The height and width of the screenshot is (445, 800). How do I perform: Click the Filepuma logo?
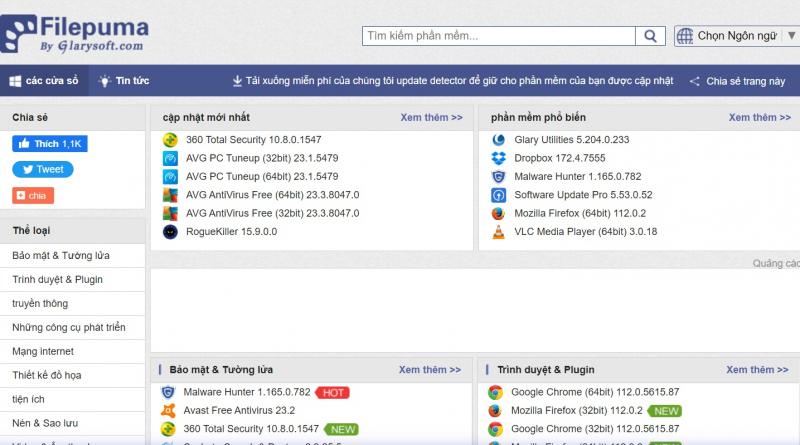tap(74, 34)
